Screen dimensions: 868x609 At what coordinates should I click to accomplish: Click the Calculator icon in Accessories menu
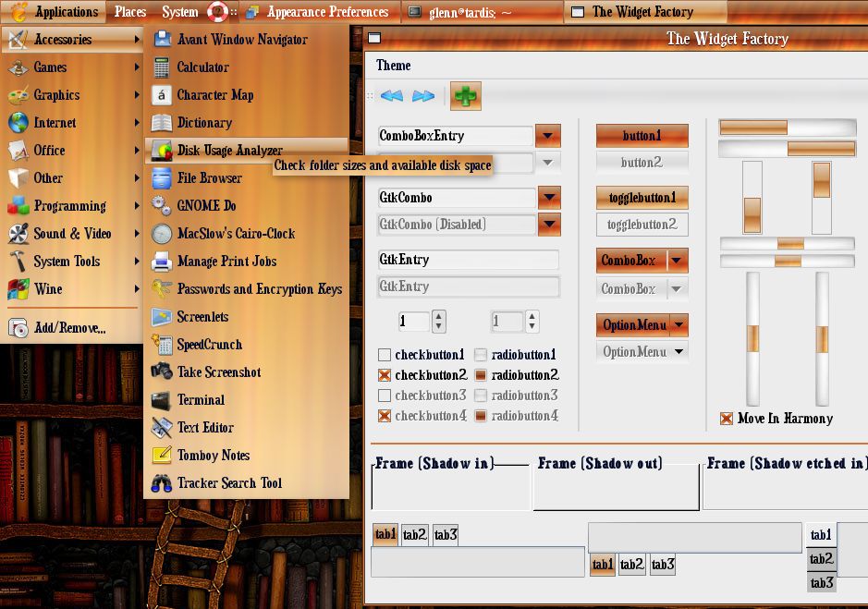[x=162, y=67]
